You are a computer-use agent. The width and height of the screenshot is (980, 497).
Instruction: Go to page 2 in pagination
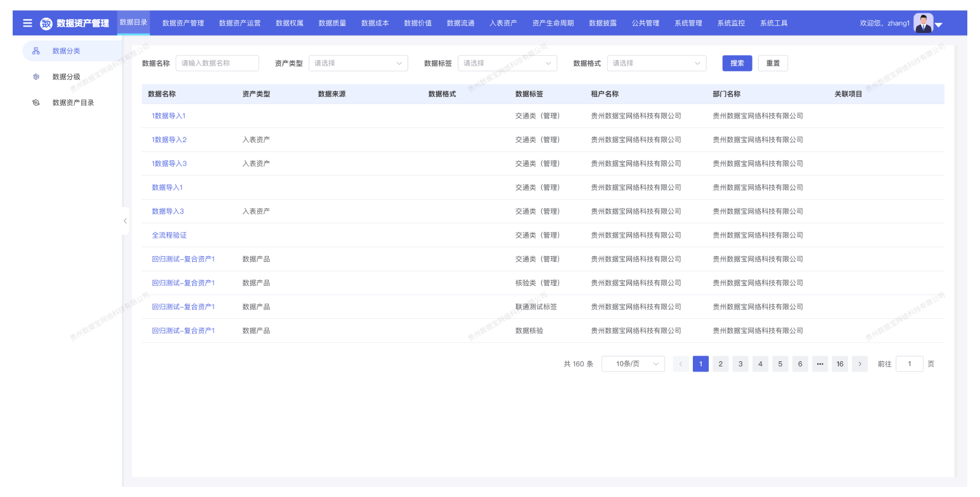tap(720, 364)
